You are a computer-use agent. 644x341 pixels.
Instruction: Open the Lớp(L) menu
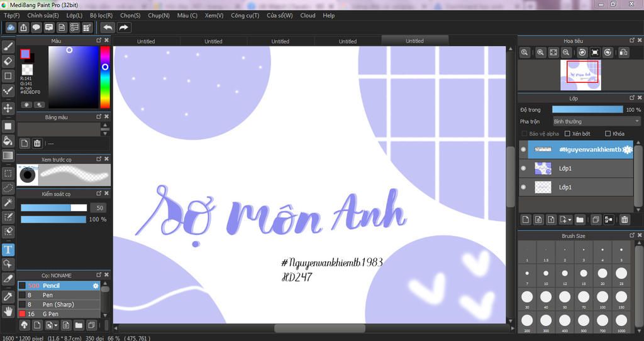(x=74, y=15)
